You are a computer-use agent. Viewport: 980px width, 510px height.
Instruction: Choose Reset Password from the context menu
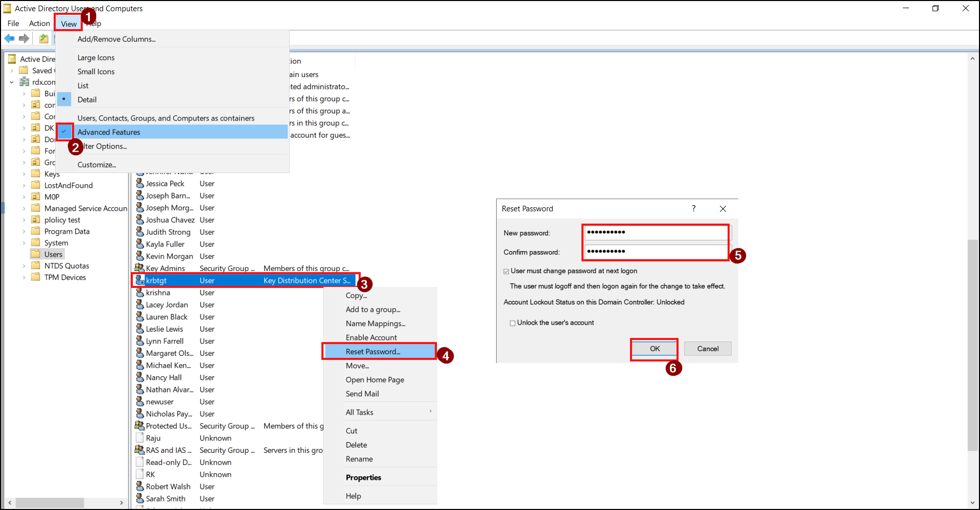[x=372, y=351]
